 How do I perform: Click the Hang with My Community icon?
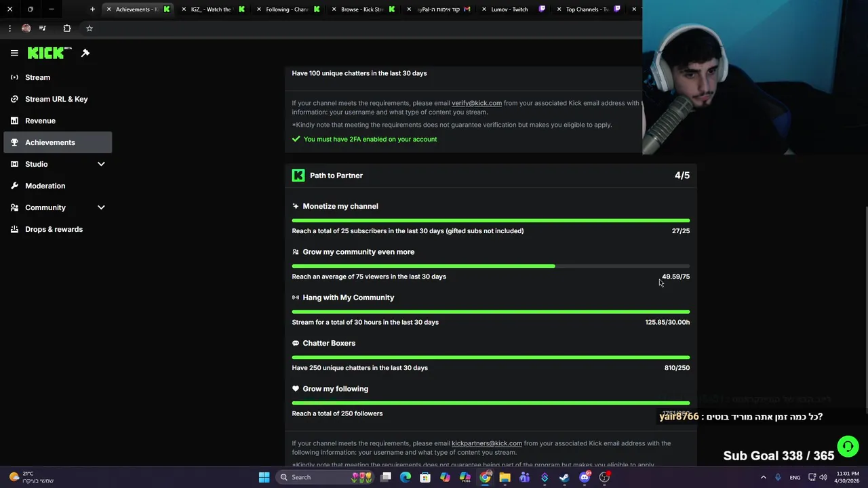pos(296,298)
